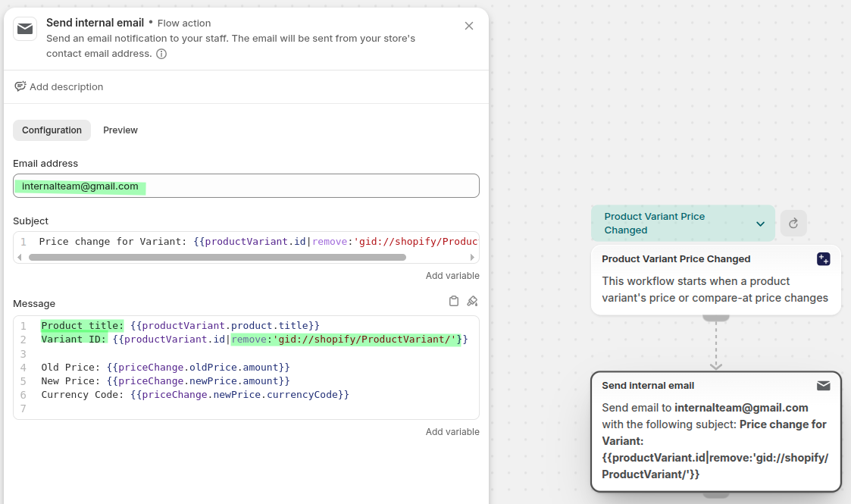Click the envelope icon on the action card
851x504 pixels.
pos(823,386)
